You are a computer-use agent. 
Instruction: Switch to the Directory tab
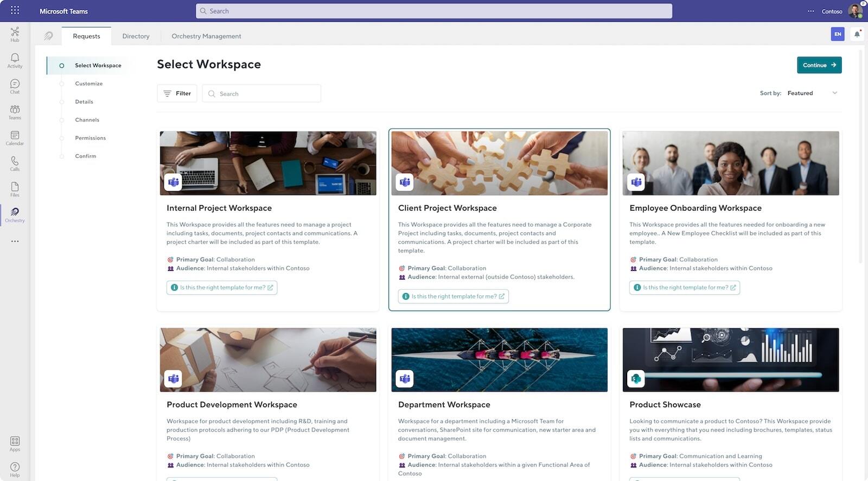(136, 36)
